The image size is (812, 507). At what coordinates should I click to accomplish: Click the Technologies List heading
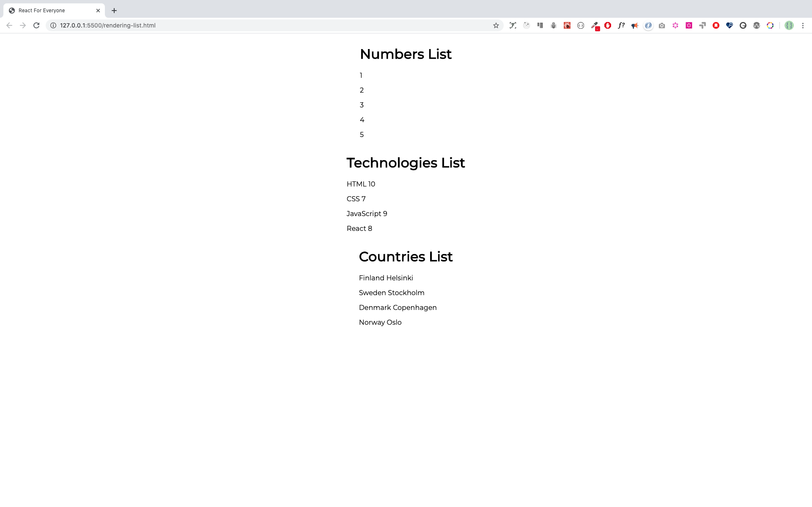406,163
